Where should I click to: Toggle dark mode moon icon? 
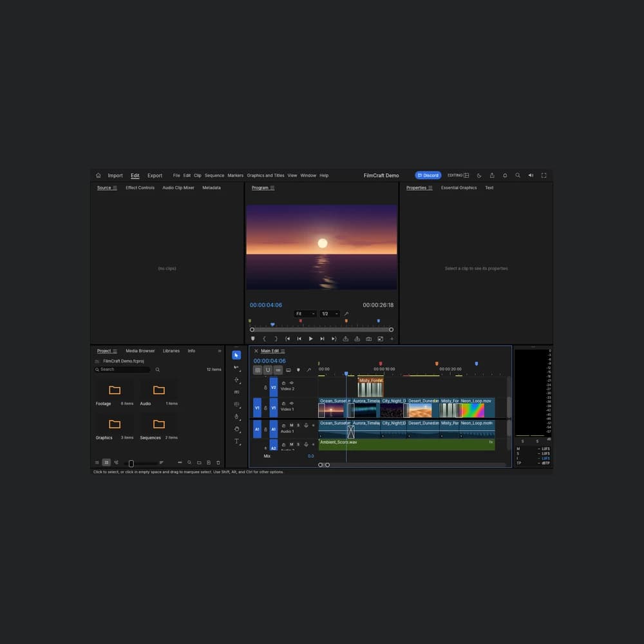pos(479,175)
